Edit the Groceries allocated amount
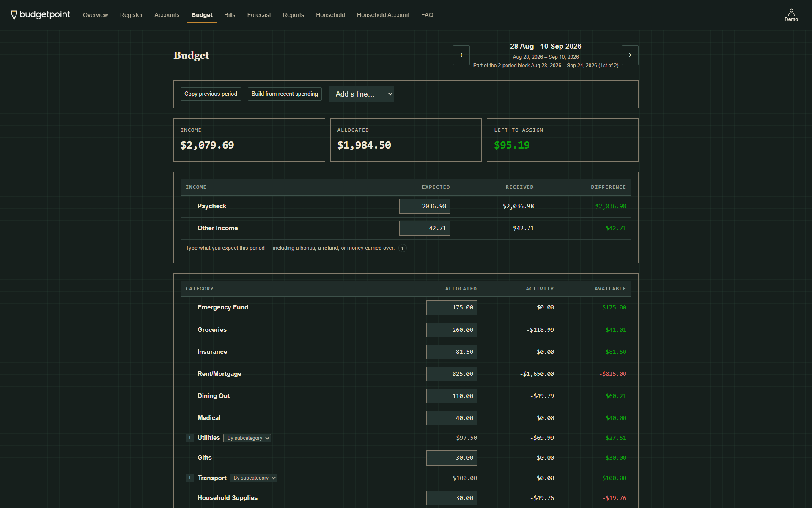 pyautogui.click(x=452, y=330)
